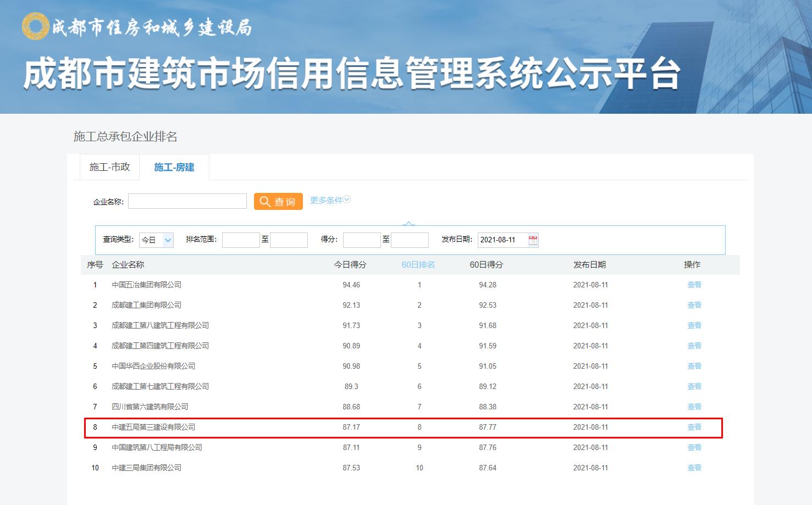Open 查看 for 成都建工第七建筑工程有限公司
812x505 pixels.
(694, 386)
